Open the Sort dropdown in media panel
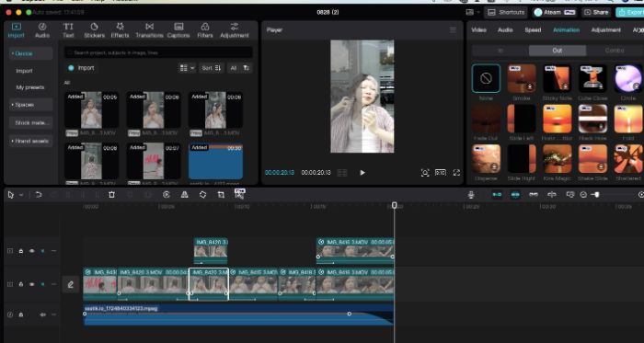The height and width of the screenshot is (343, 644). click(211, 68)
